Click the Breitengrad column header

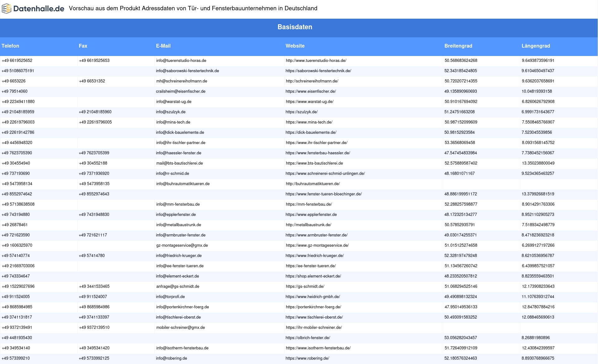458,46
